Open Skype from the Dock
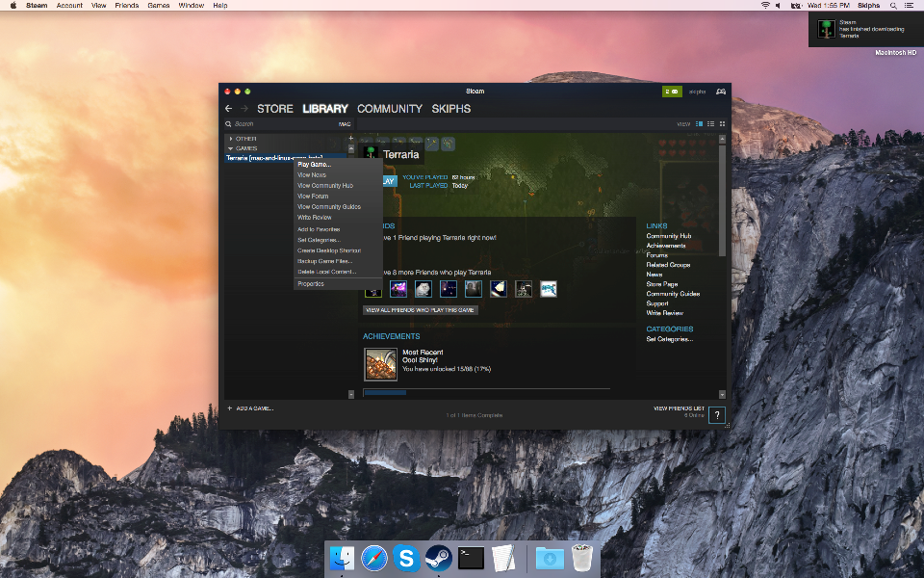 (406, 558)
